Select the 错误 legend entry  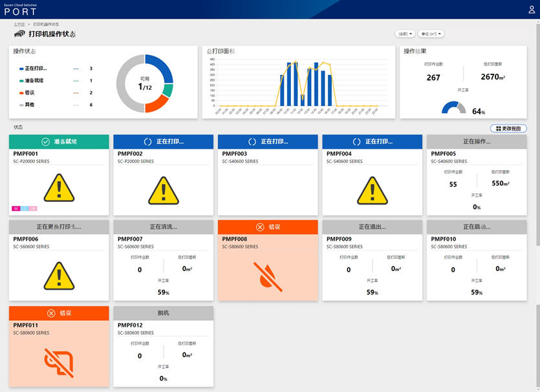tap(30, 93)
